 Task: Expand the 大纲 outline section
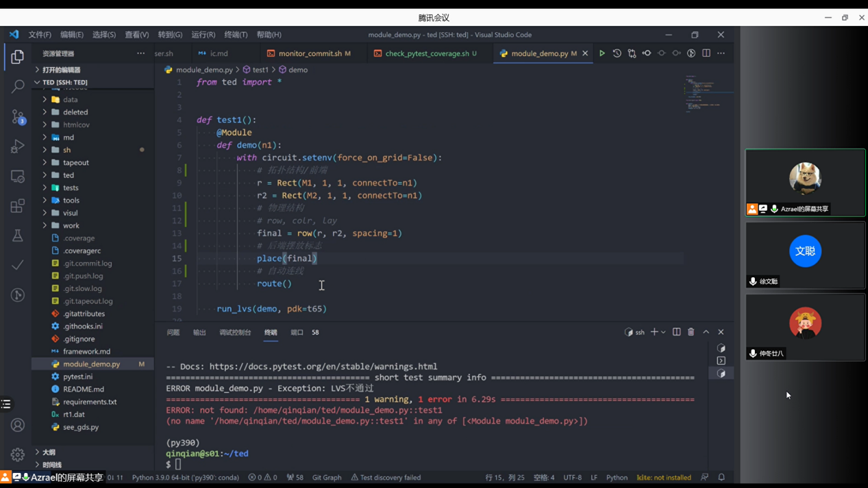(x=49, y=452)
